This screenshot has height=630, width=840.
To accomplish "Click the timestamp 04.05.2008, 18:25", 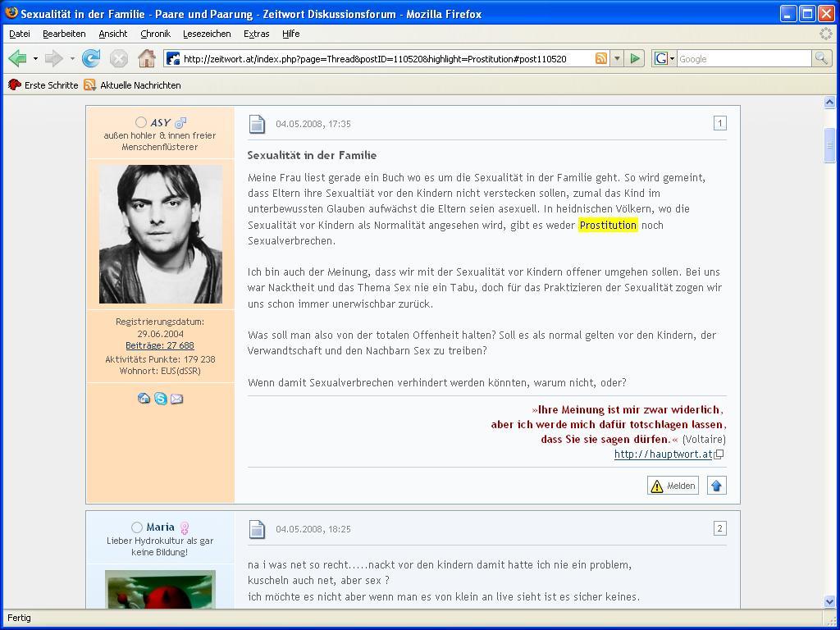I will coord(313,529).
